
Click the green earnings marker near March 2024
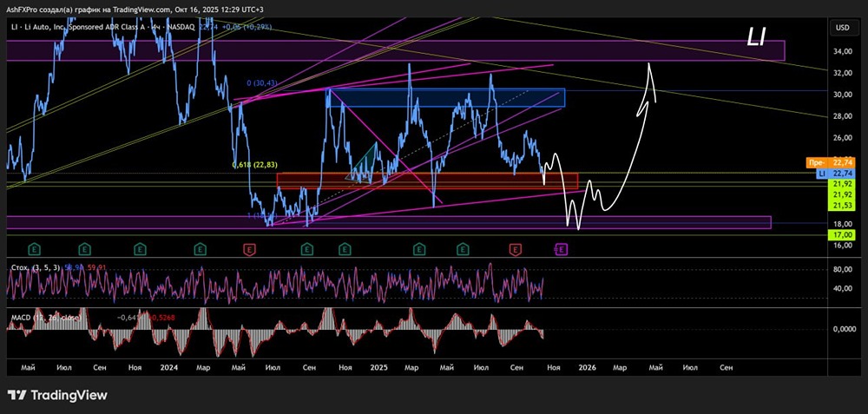(200, 250)
